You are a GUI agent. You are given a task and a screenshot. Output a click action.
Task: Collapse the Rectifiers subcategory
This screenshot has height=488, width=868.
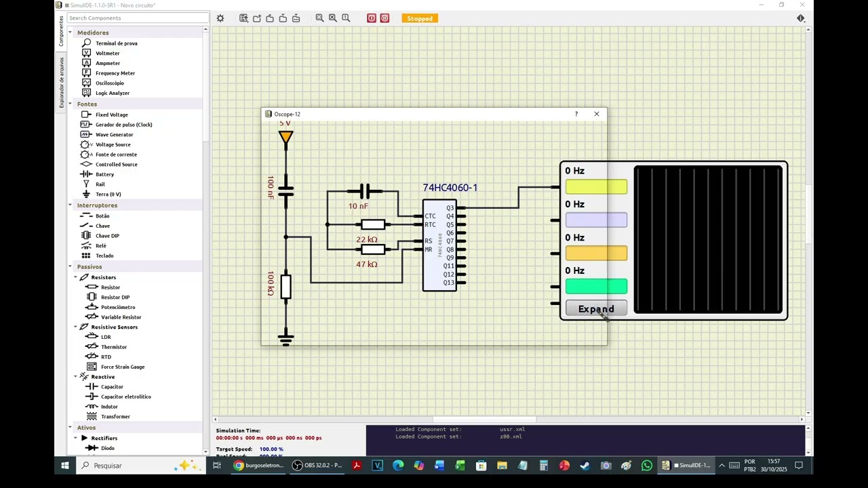(x=75, y=438)
